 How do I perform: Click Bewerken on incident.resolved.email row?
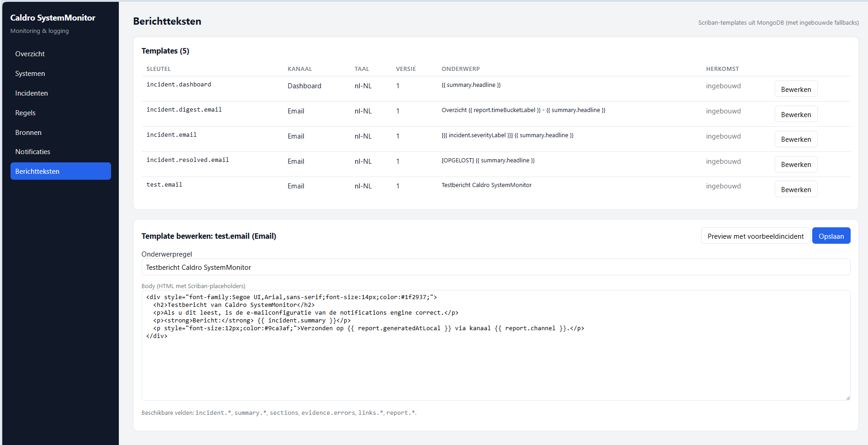coord(796,164)
